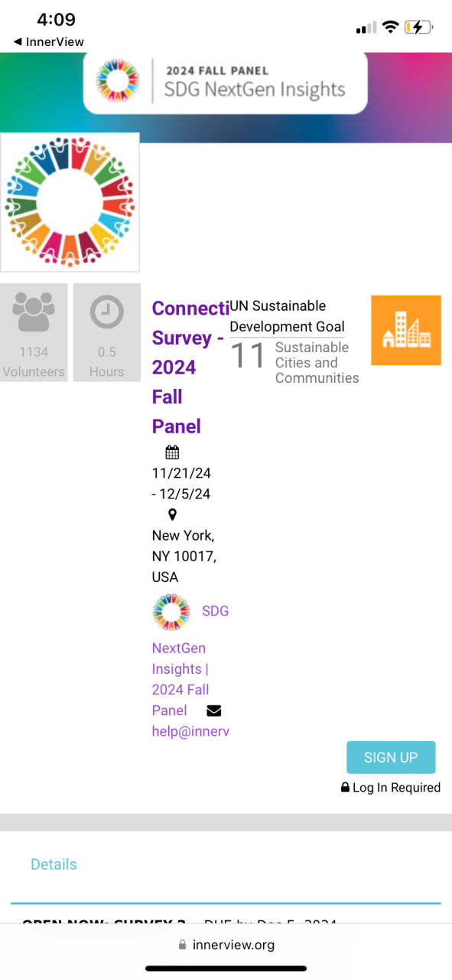The image size is (452, 980).
Task: Open the Connecti Survey 2024 Fall Panel title
Action: click(190, 367)
